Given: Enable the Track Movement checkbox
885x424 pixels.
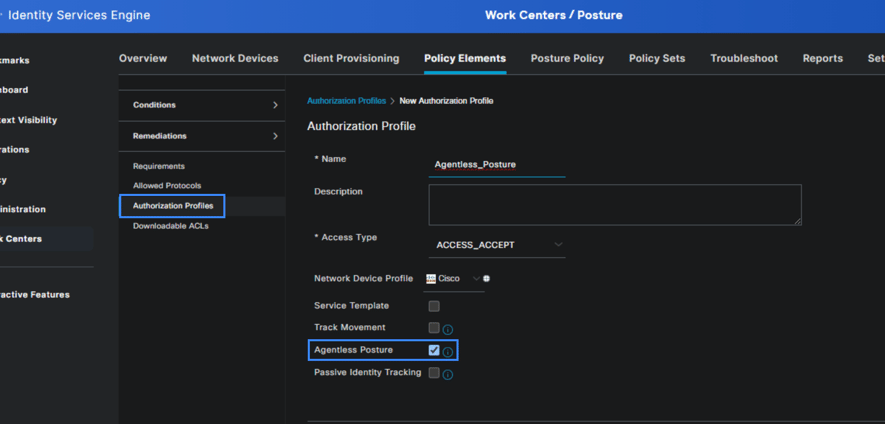Looking at the screenshot, I should click(434, 328).
